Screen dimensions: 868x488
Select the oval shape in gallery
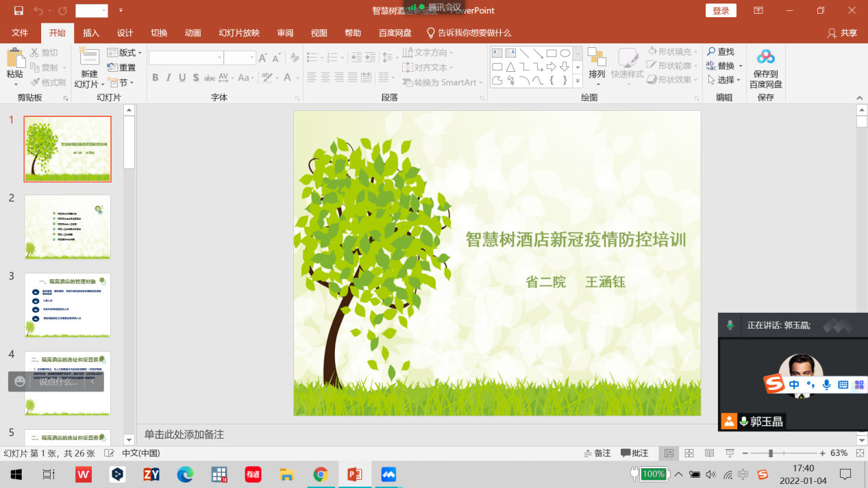(x=565, y=53)
